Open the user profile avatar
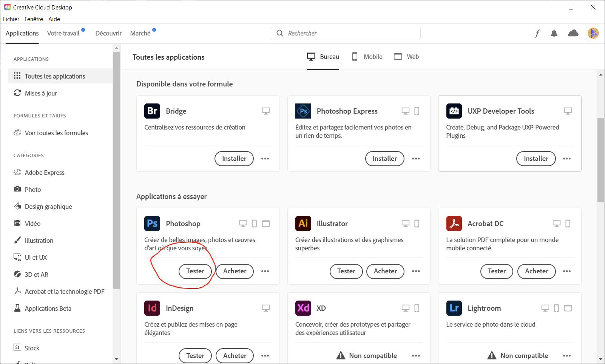This screenshot has width=605, height=364. tap(593, 33)
